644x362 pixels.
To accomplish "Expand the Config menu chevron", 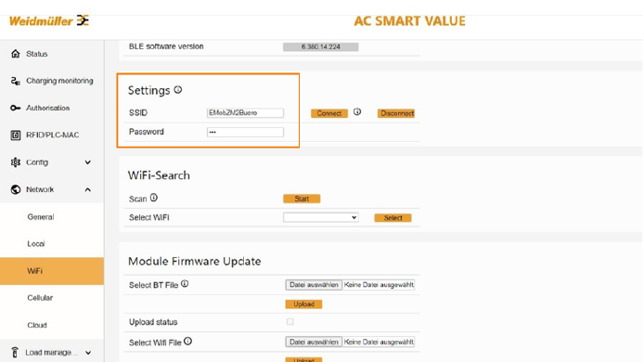I will 88,162.
